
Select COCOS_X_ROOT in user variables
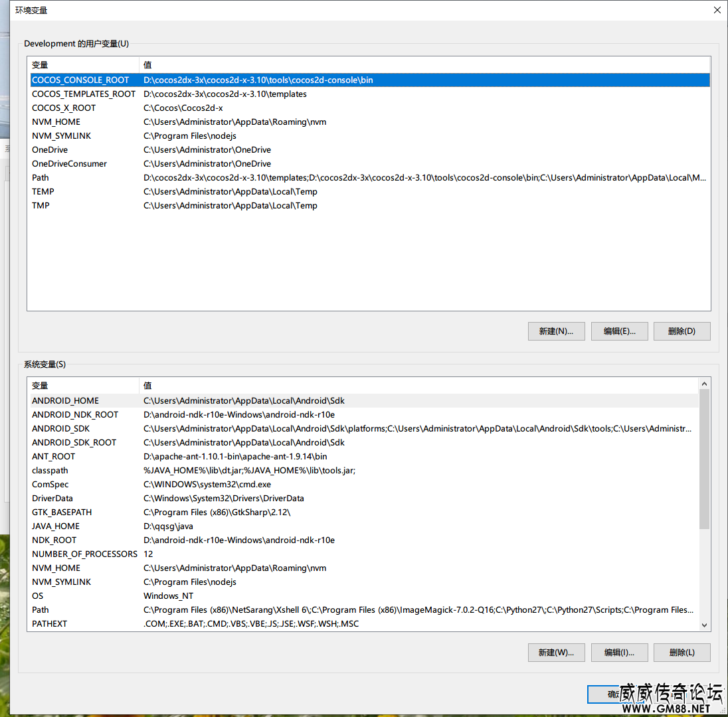click(x=64, y=108)
